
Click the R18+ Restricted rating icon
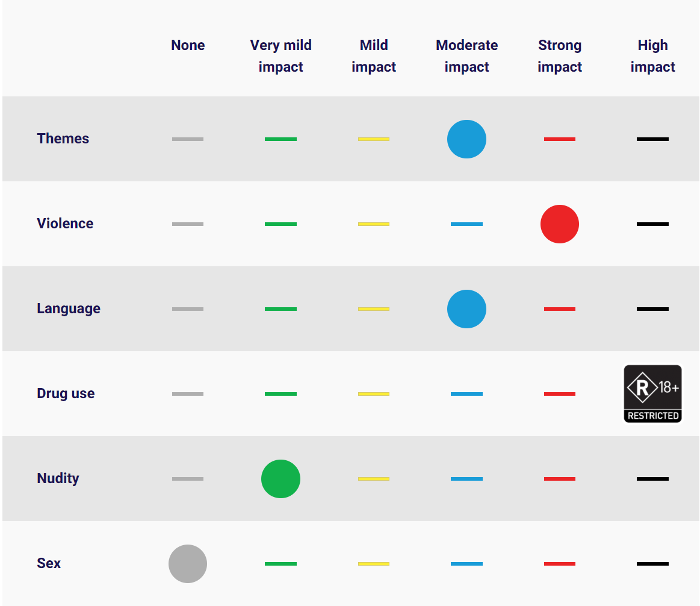(652, 393)
